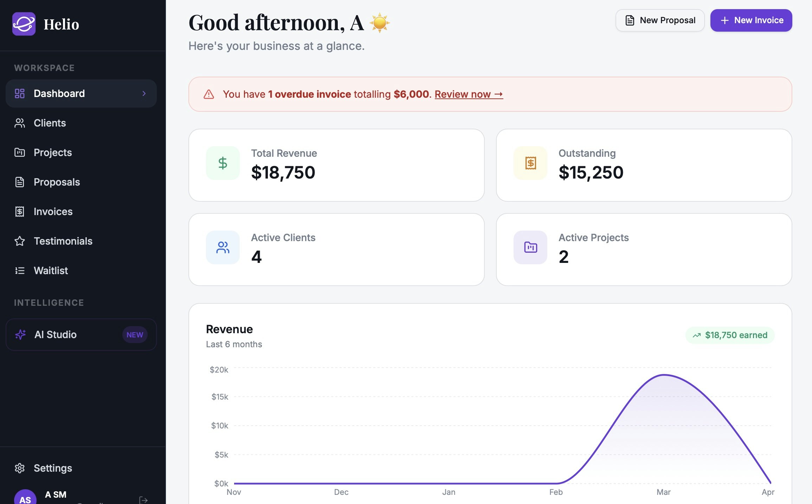Click the Helio planet logo icon
Image resolution: width=812 pixels, height=504 pixels.
tap(24, 24)
